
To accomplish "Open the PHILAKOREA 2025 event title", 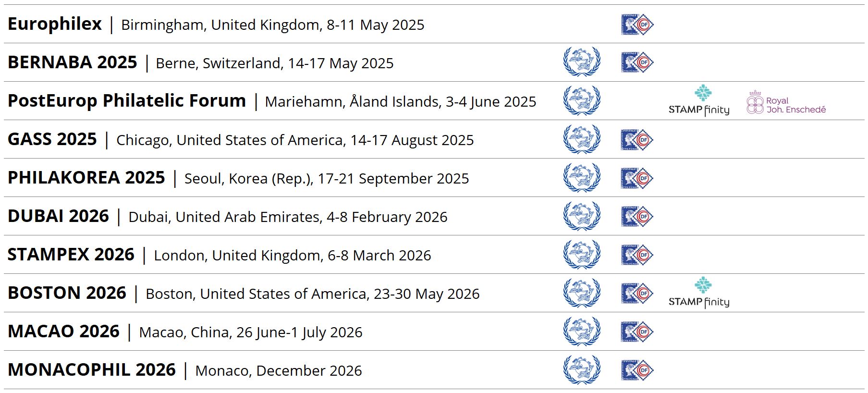I will pos(86,178).
